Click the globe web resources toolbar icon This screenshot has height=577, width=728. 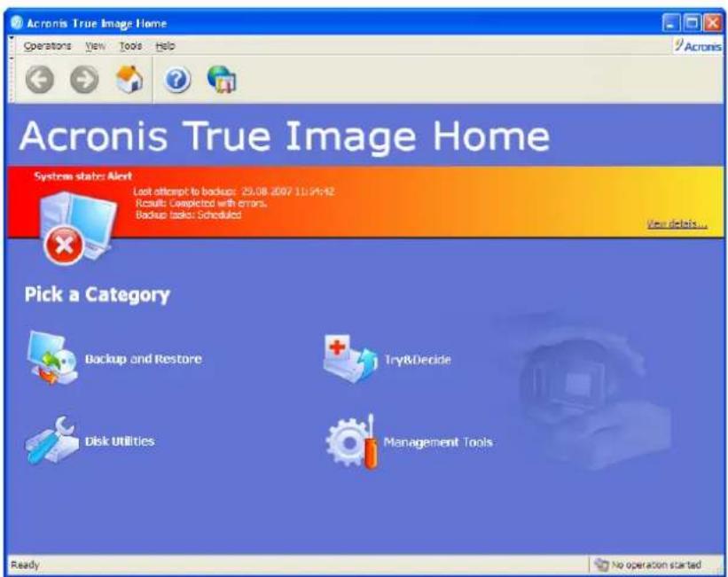click(x=222, y=79)
